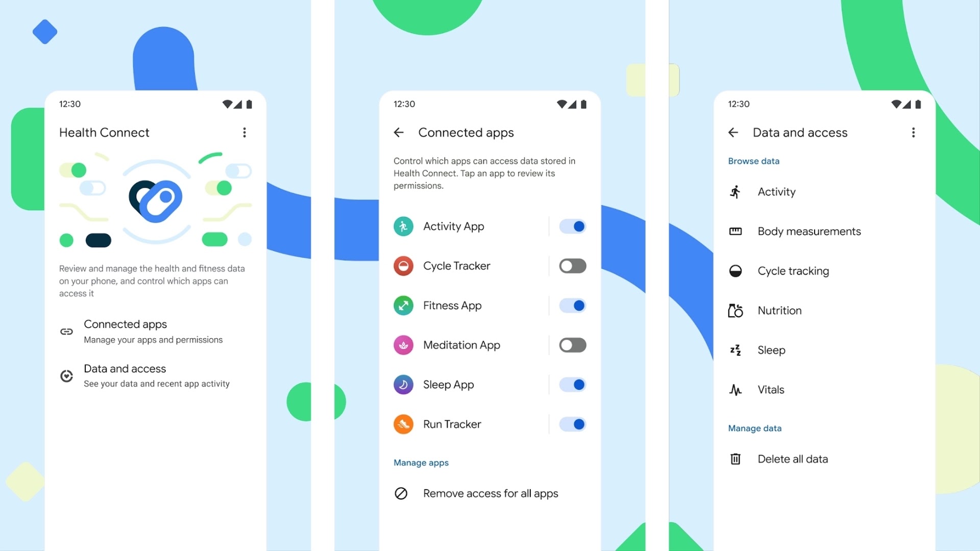The height and width of the screenshot is (551, 980).
Task: Click the Run Tracker app icon
Action: coord(403,424)
